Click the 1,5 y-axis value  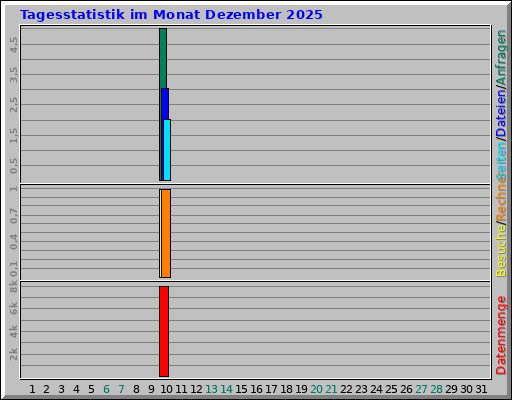(14, 135)
